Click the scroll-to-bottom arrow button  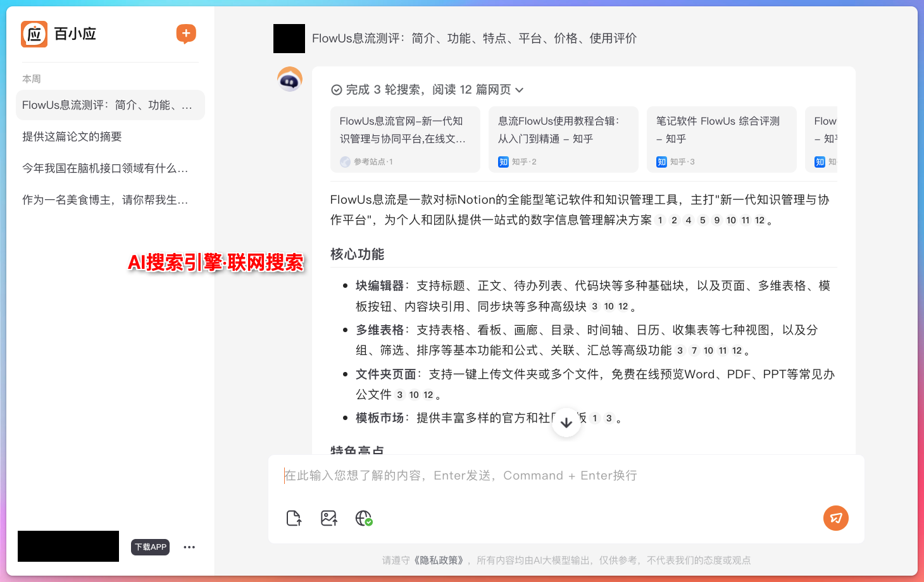pos(566,422)
